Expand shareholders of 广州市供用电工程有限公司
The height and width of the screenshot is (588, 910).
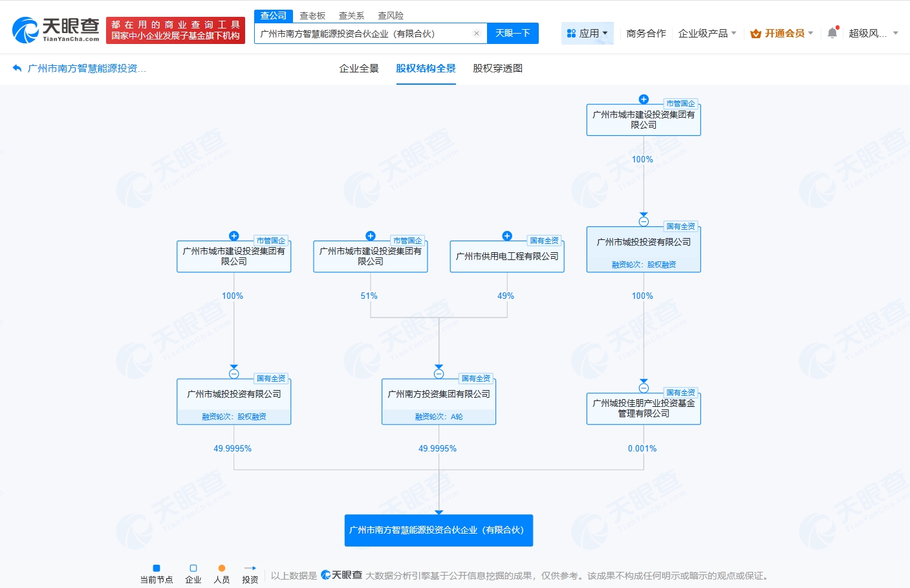507,235
